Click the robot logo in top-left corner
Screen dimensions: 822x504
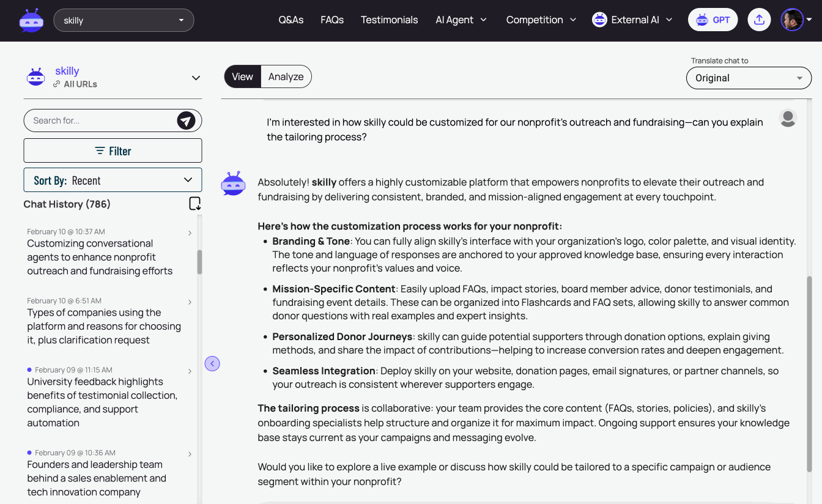31,20
